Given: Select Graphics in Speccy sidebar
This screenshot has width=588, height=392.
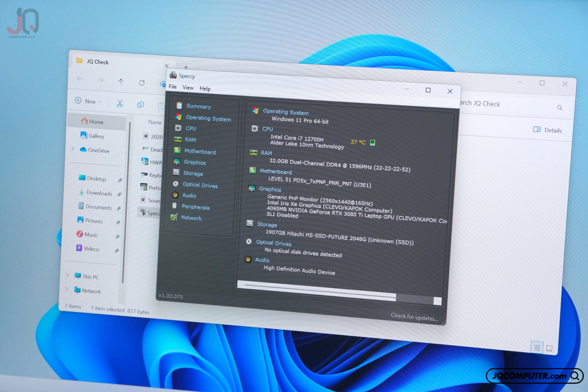Looking at the screenshot, I should click(x=195, y=162).
